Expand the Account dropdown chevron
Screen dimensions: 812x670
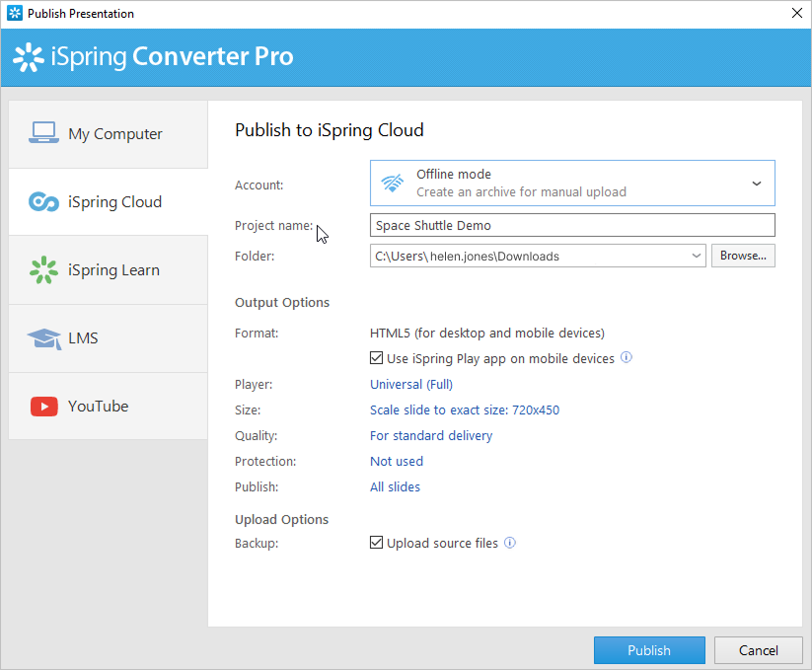click(x=757, y=184)
